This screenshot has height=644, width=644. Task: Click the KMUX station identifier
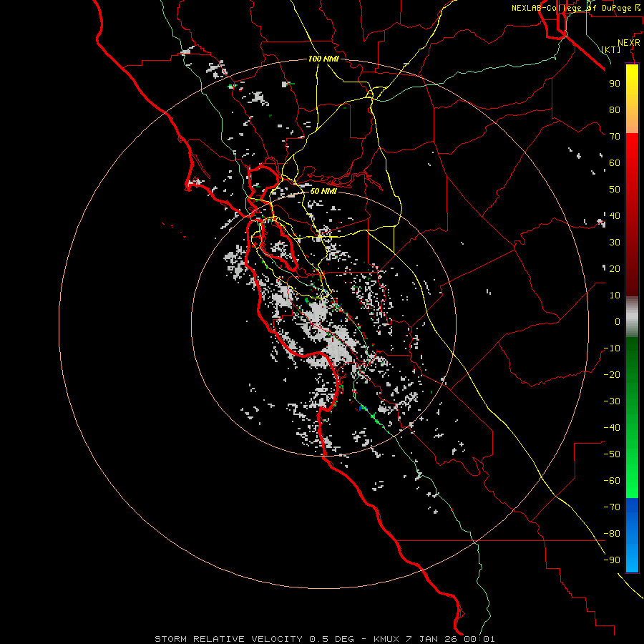(x=386, y=639)
